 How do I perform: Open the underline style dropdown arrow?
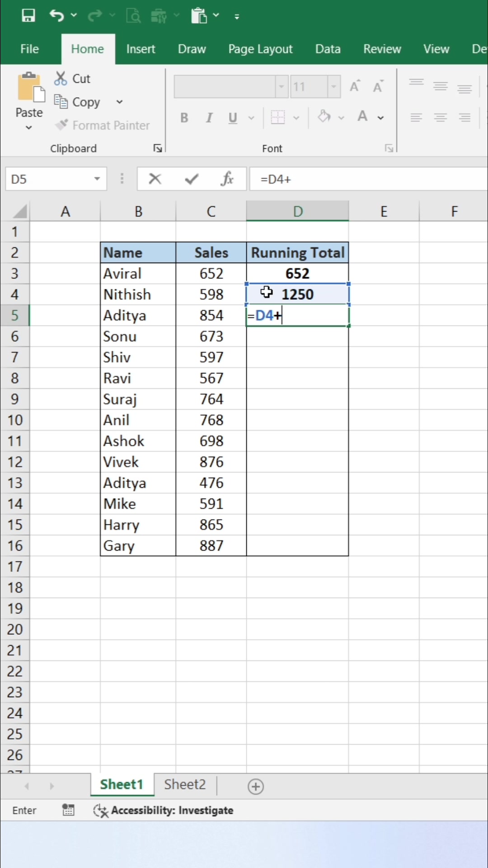point(251,118)
